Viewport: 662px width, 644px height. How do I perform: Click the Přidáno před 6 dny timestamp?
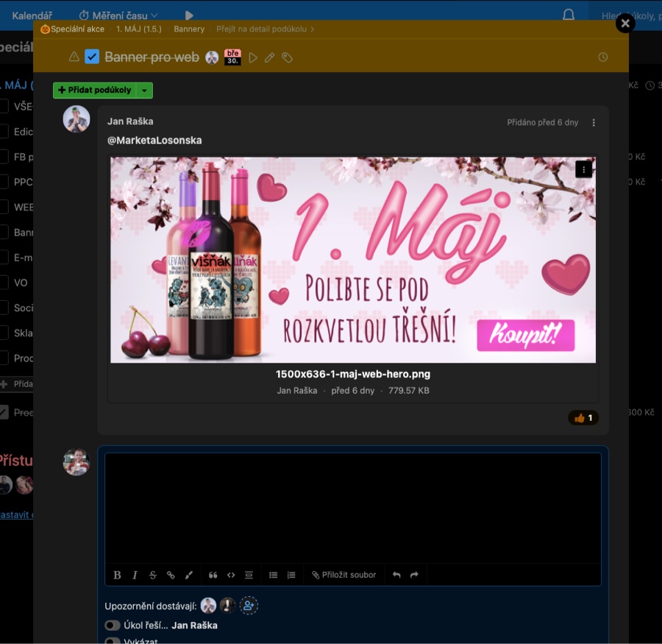coord(543,123)
